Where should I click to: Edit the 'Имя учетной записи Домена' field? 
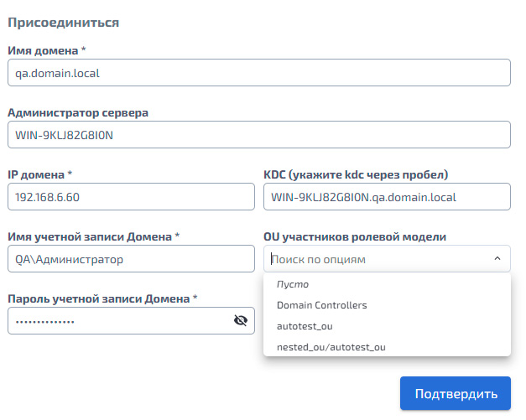(131, 259)
